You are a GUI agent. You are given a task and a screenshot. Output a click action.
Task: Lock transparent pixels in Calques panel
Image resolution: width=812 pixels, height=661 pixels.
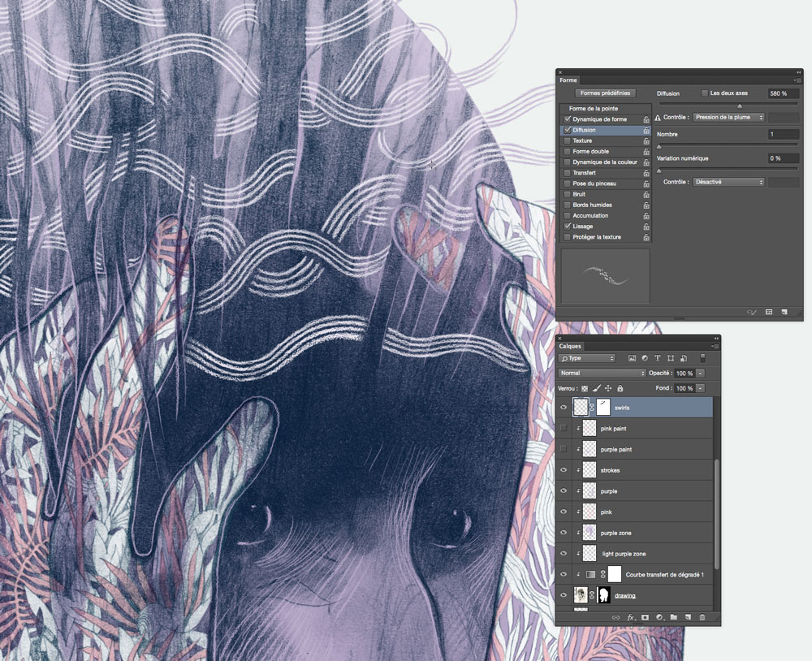[x=585, y=388]
